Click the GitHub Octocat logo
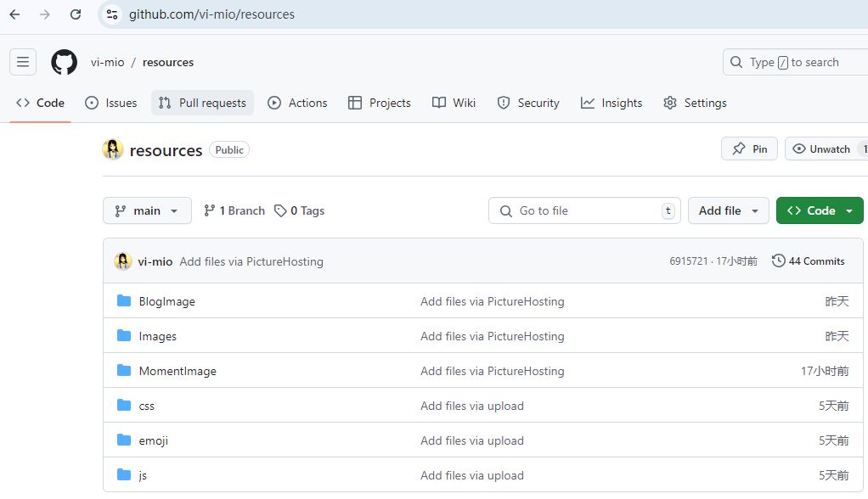 [x=65, y=62]
